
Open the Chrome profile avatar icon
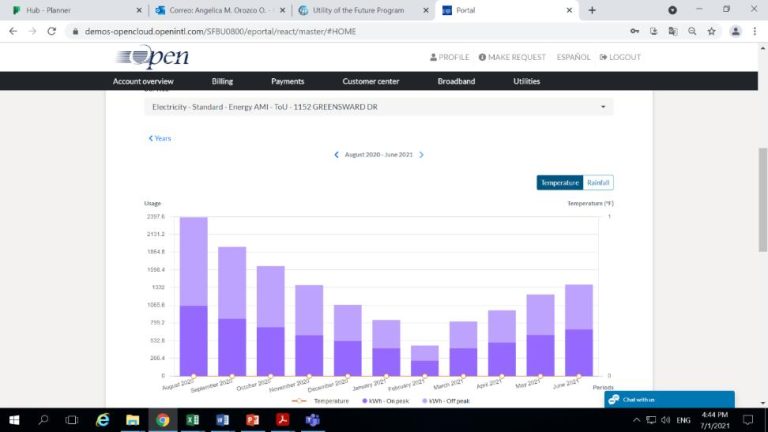click(736, 31)
